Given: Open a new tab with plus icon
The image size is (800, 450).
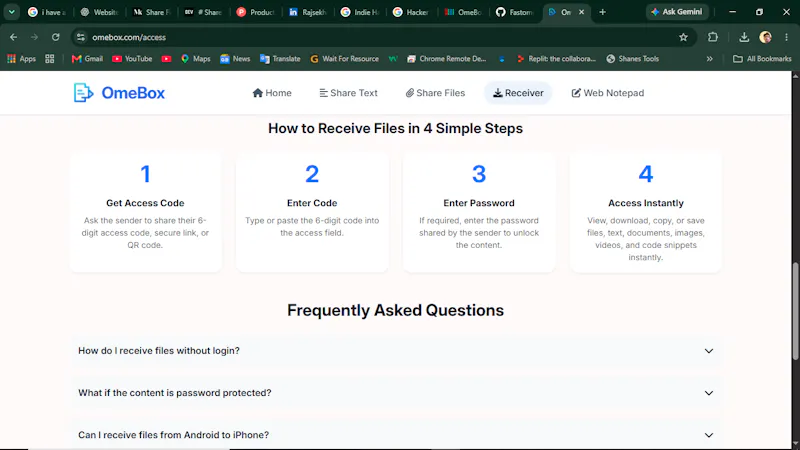Looking at the screenshot, I should point(603,12).
